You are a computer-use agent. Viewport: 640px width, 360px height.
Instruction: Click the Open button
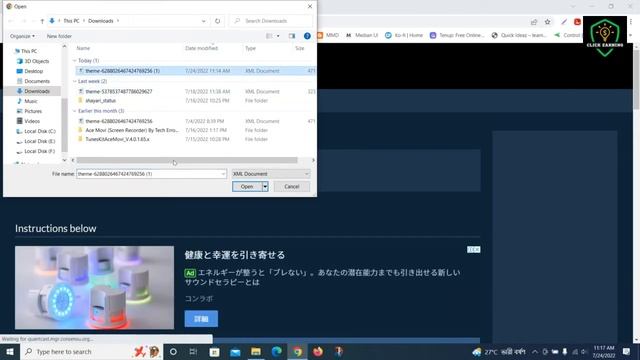247,187
